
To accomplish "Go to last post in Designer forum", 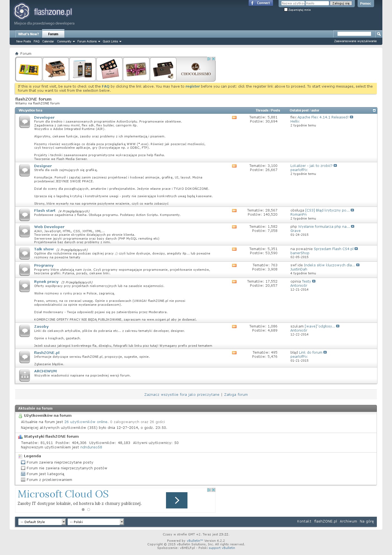I will [x=335, y=166].
